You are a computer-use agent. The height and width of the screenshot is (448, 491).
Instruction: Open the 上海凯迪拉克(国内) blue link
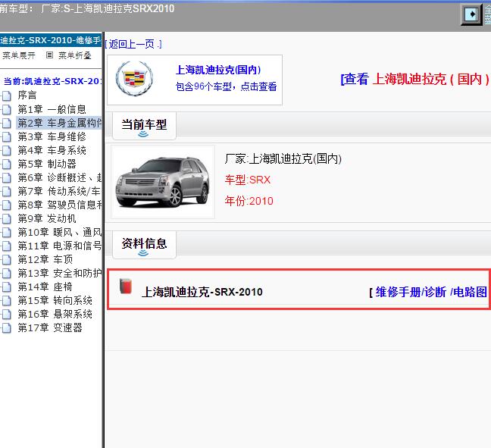tap(218, 70)
